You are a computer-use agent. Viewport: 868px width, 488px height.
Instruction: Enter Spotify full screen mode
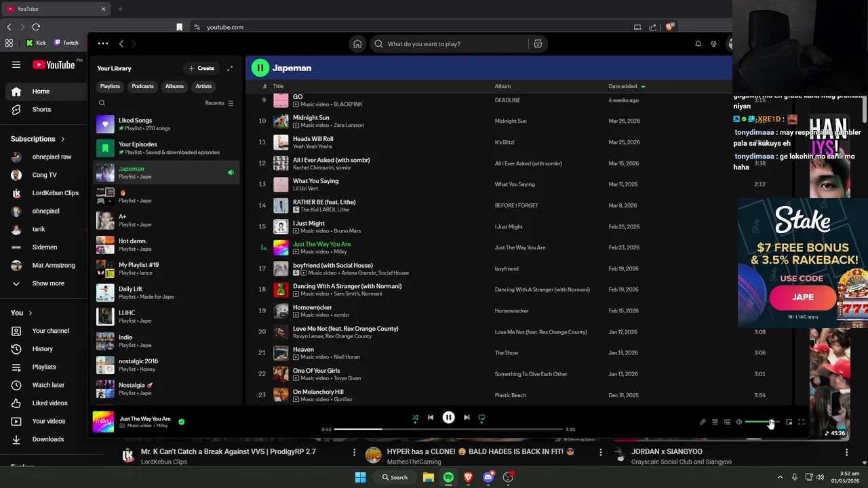[801, 422]
